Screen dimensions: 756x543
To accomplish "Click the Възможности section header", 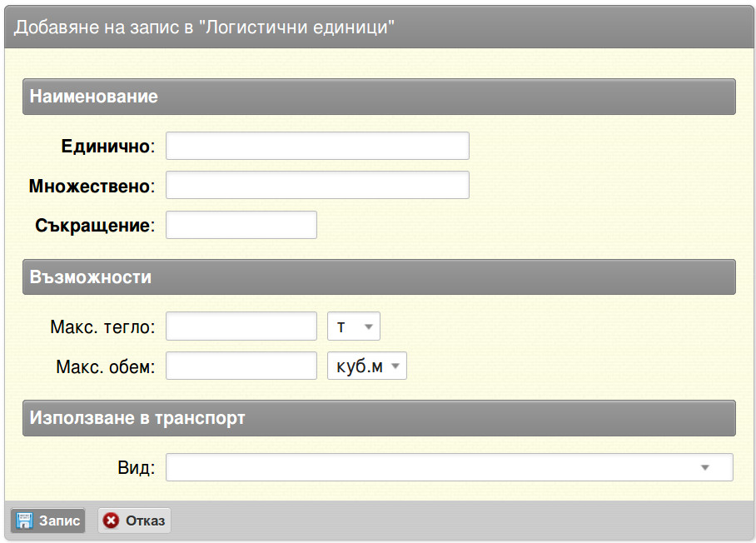I will [x=379, y=277].
